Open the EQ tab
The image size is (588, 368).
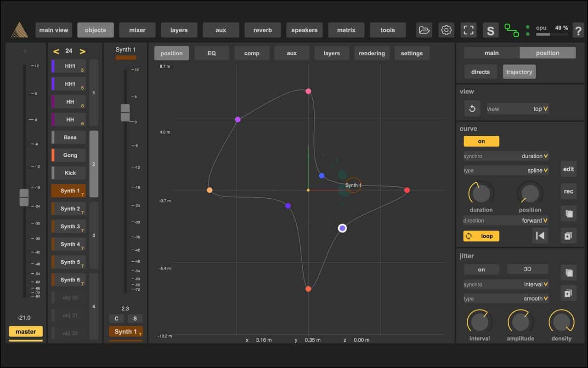[x=211, y=53]
